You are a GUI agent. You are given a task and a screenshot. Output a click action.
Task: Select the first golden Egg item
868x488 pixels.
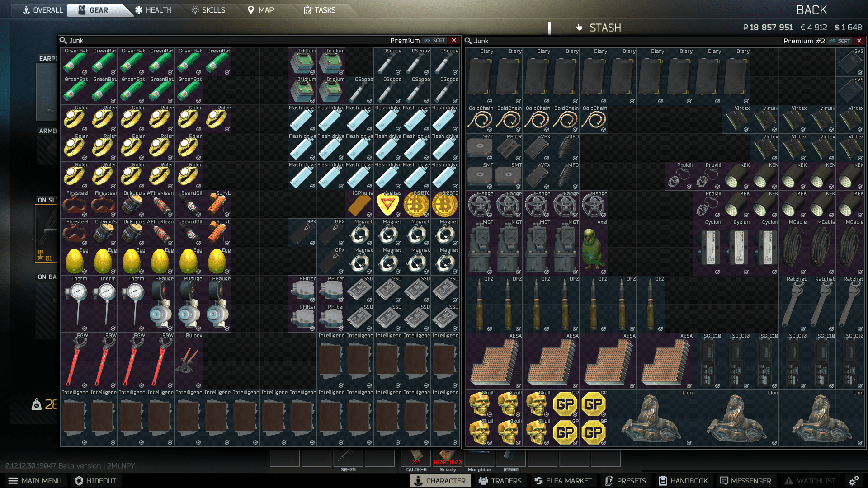[75, 261]
